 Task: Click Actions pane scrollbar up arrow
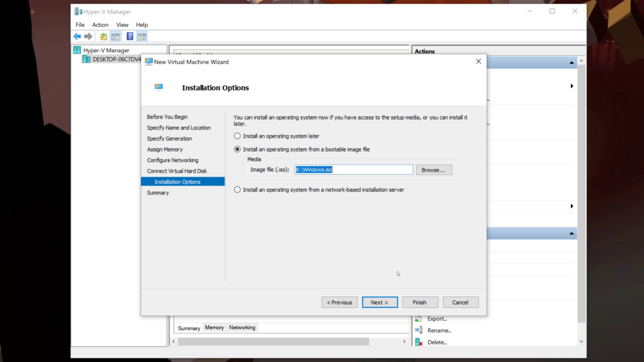(x=581, y=61)
